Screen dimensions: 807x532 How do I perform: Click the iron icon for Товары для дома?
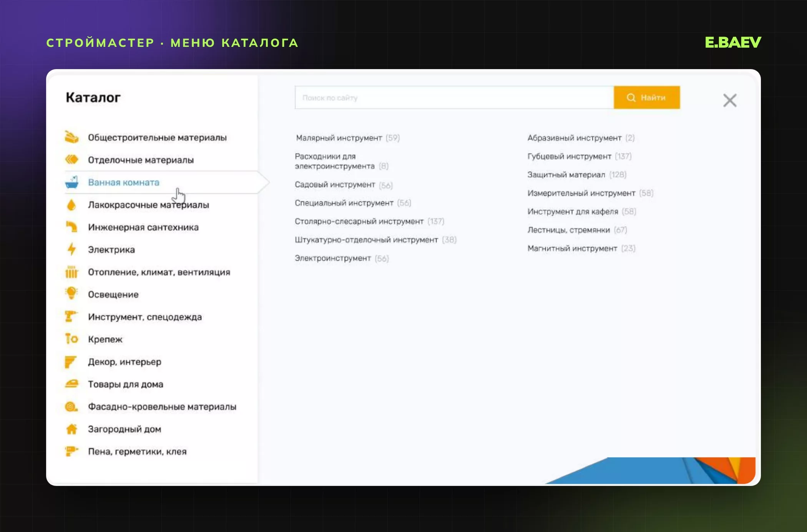tap(71, 384)
